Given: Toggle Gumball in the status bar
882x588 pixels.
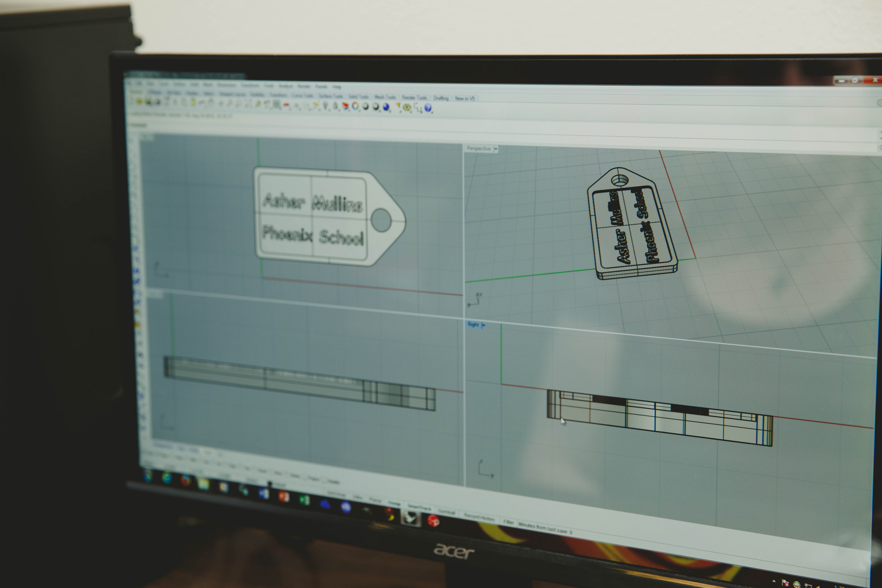Looking at the screenshot, I should coord(447,512).
